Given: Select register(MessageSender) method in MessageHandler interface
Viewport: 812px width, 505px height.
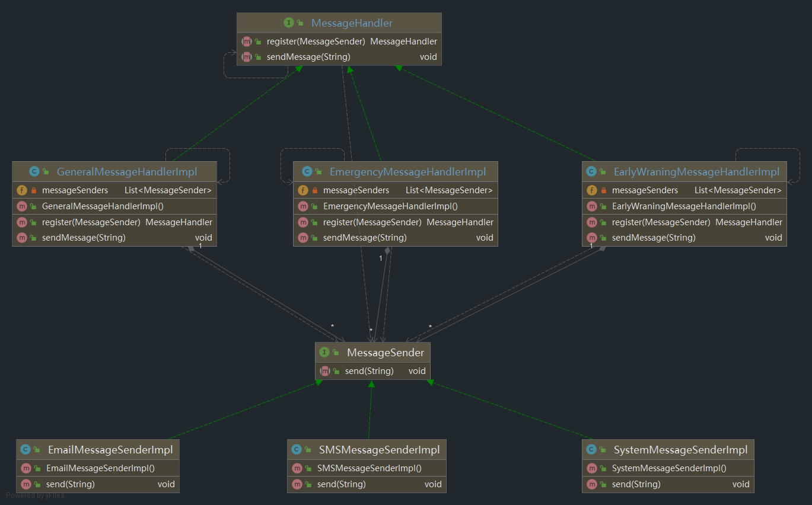Looking at the screenshot, I should click(316, 41).
